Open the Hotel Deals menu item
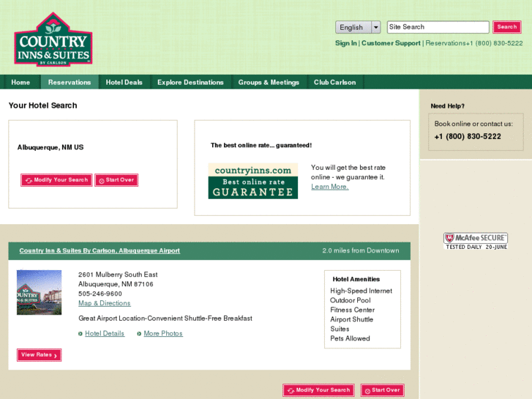Viewport: 532px width, 399px height. point(124,82)
